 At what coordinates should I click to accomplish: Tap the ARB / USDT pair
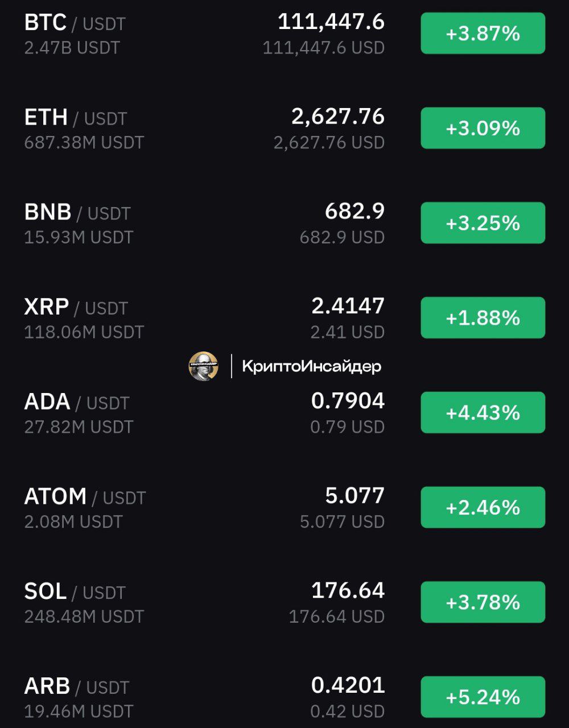tap(77, 686)
